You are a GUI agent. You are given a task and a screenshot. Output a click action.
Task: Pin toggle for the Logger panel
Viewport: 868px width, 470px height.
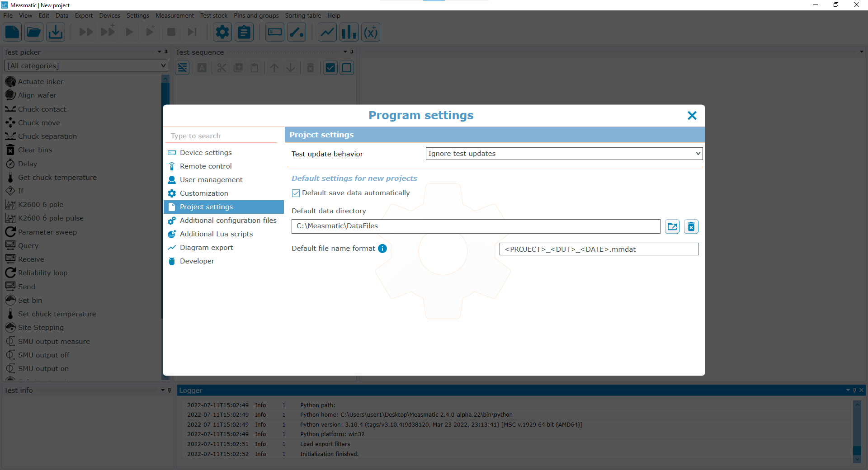pyautogui.click(x=854, y=390)
